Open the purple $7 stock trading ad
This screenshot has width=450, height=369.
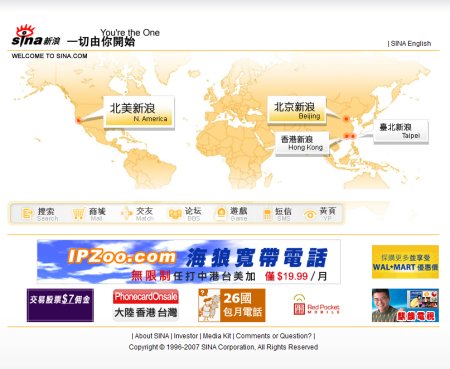pyautogui.click(x=60, y=305)
